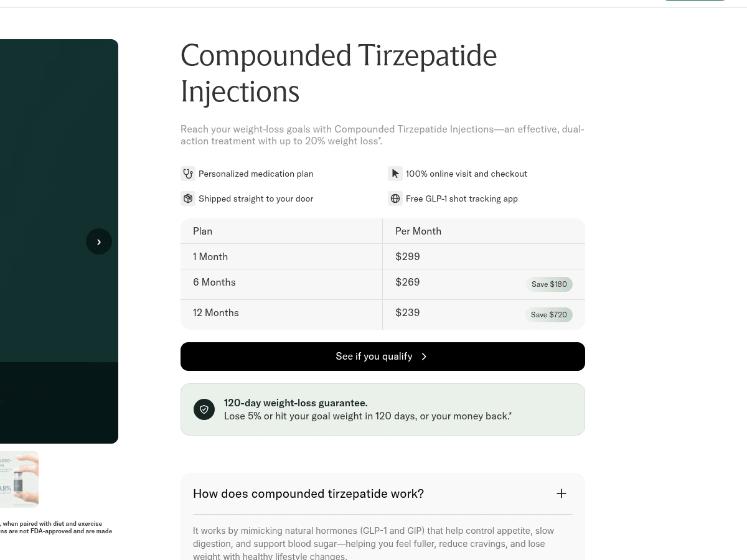Click the stethoscope icon beside Personalized medication plan
Image resolution: width=747 pixels, height=560 pixels.
tap(188, 174)
